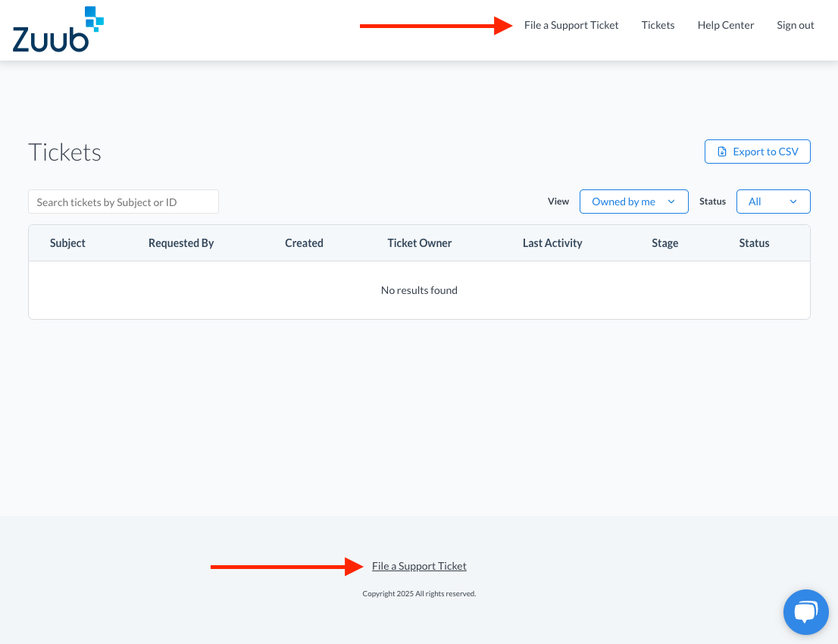Expand the Status filter showing 'All'
This screenshot has width=838, height=644.
point(773,202)
